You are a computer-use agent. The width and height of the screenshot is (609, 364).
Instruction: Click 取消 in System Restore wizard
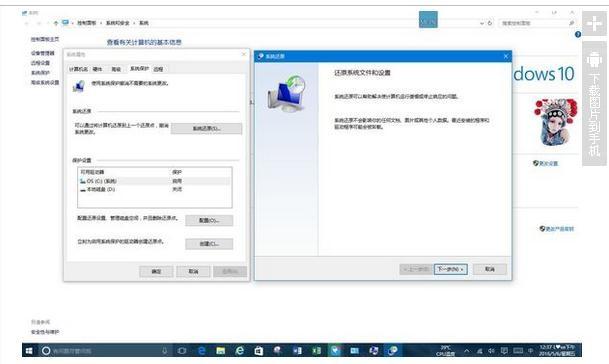click(490, 269)
